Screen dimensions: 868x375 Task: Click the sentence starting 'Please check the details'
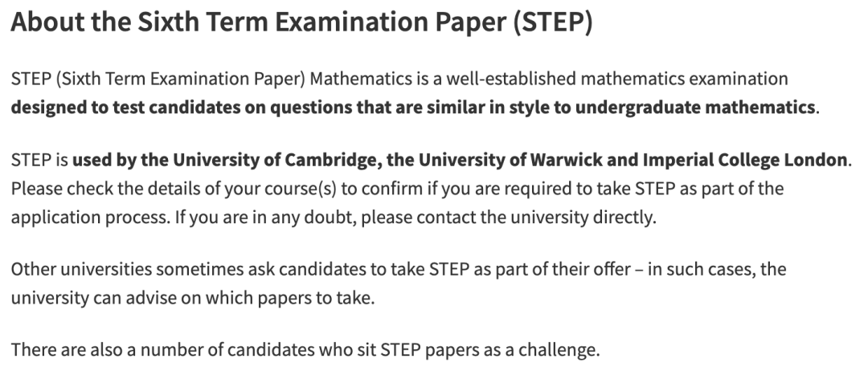click(397, 189)
